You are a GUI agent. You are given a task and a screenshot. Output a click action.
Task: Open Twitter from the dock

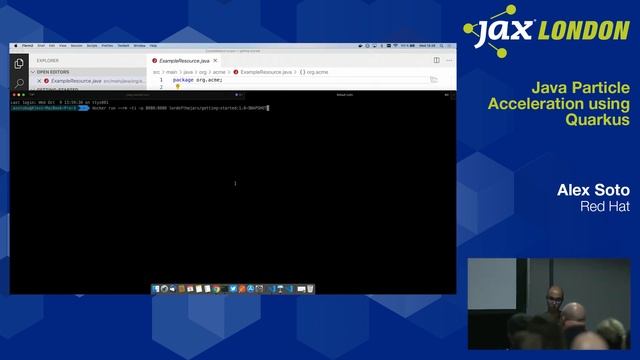tap(233, 289)
